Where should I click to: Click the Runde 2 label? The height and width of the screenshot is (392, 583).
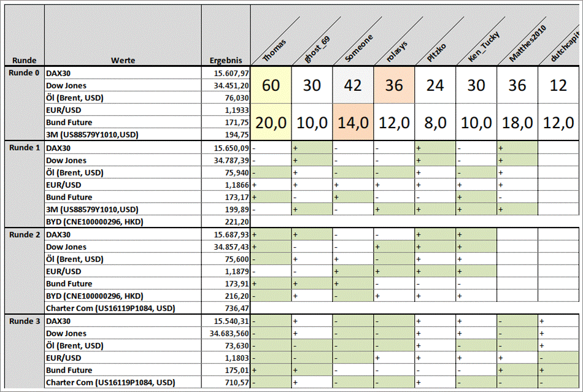tap(24, 234)
